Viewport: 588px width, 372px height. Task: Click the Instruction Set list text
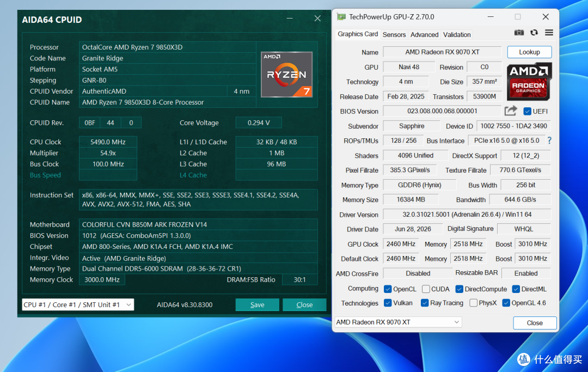point(191,199)
